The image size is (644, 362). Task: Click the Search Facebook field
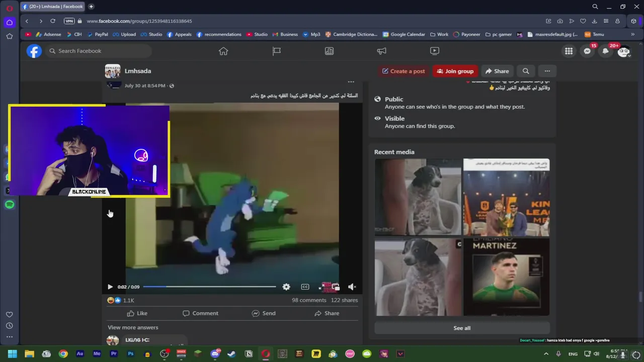(x=99, y=51)
